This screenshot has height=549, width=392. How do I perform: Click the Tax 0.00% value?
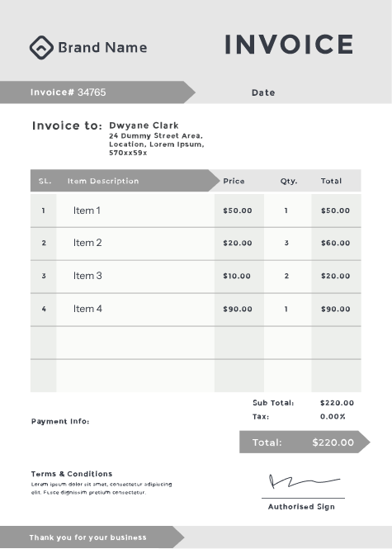(333, 416)
